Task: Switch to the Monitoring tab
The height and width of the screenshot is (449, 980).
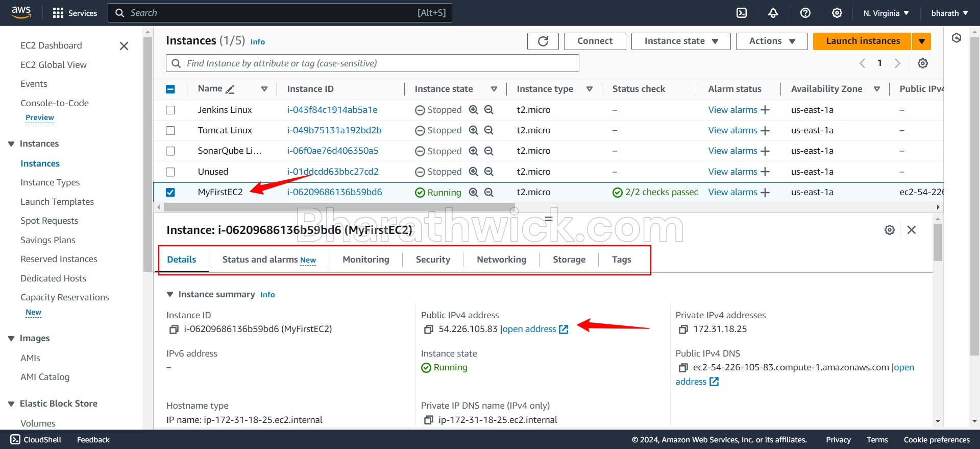Action: pyautogui.click(x=366, y=259)
